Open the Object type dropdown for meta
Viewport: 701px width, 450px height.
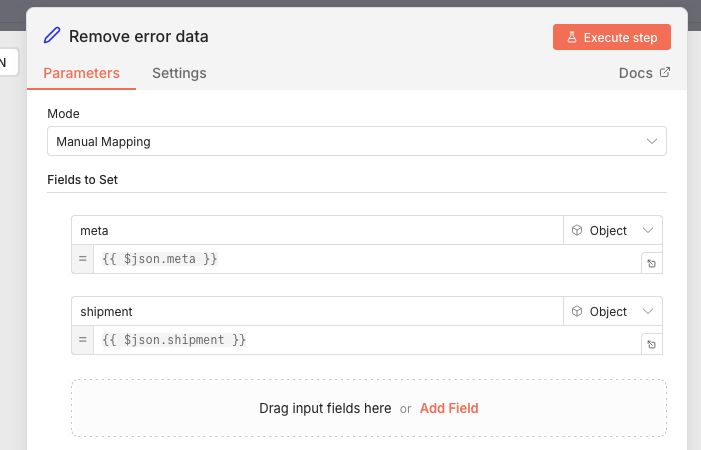[612, 230]
